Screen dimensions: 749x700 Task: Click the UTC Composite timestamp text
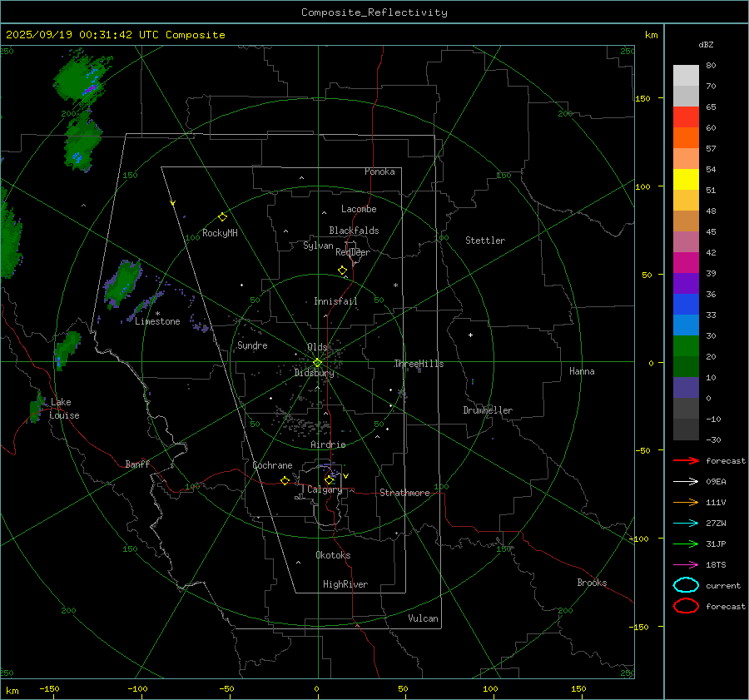click(115, 35)
